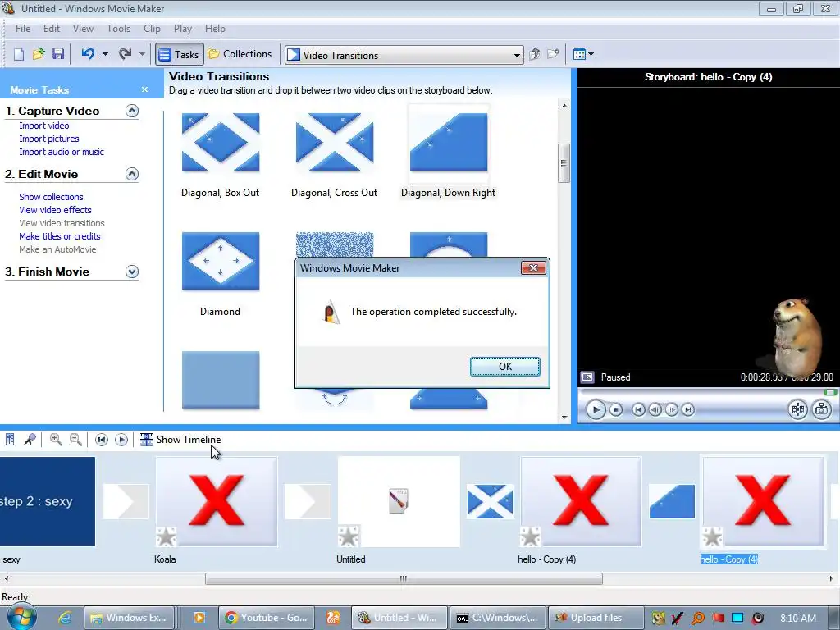Click the storyboard horizontal scrollbar thumb
This screenshot has height=630, width=840.
404,578
